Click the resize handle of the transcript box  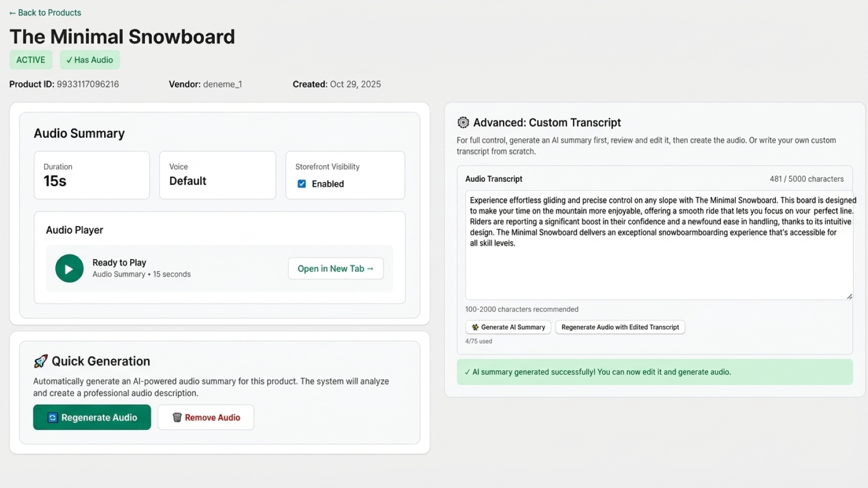(850, 296)
